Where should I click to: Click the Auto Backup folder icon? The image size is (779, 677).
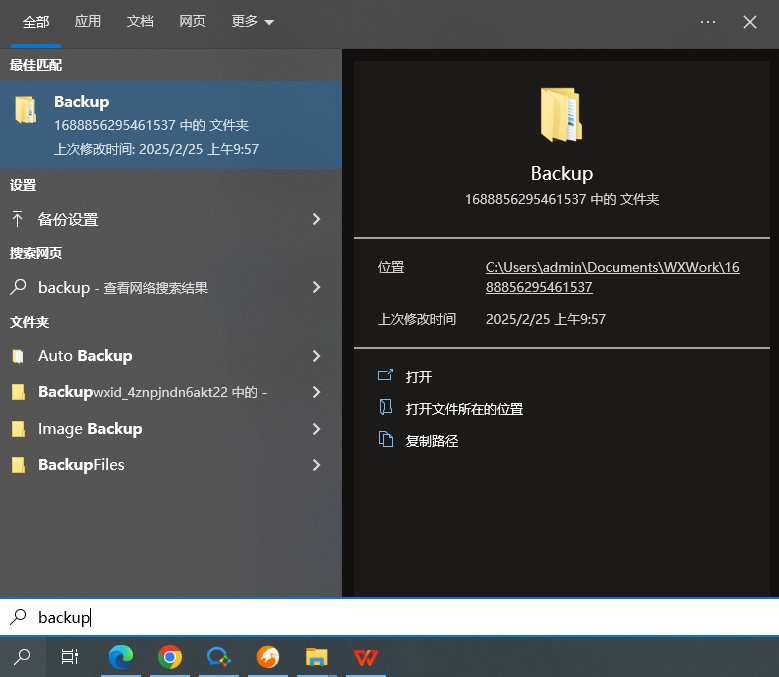(18, 356)
